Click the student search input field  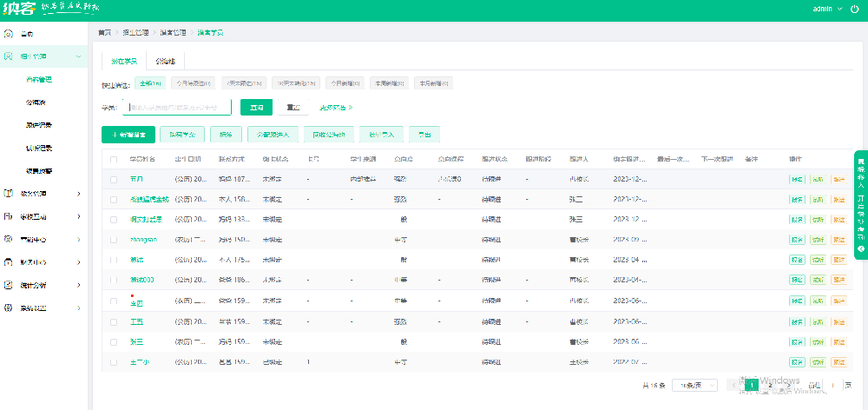(177, 108)
